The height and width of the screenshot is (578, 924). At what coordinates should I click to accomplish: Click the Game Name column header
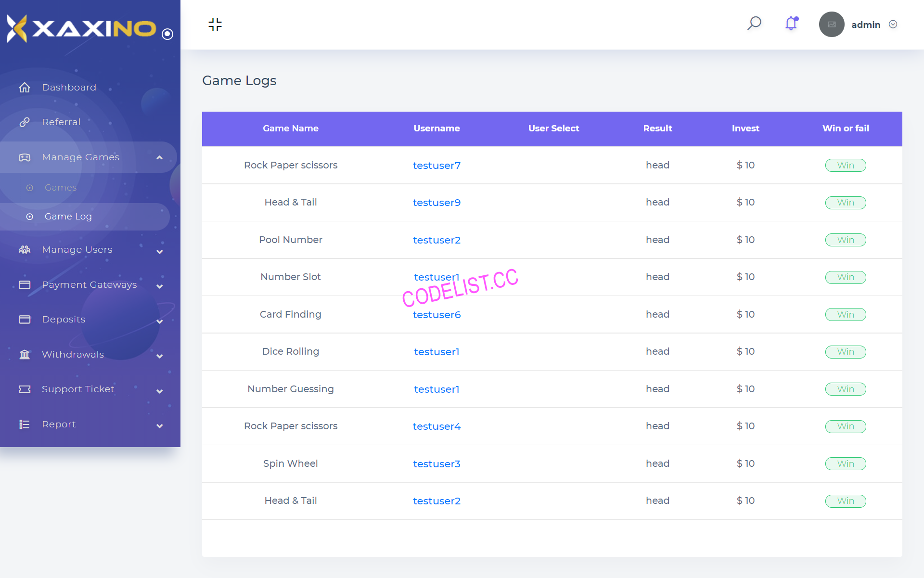click(291, 128)
